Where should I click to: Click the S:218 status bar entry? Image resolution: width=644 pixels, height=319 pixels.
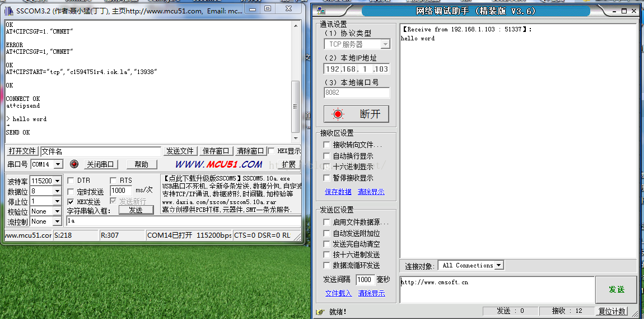coord(76,235)
